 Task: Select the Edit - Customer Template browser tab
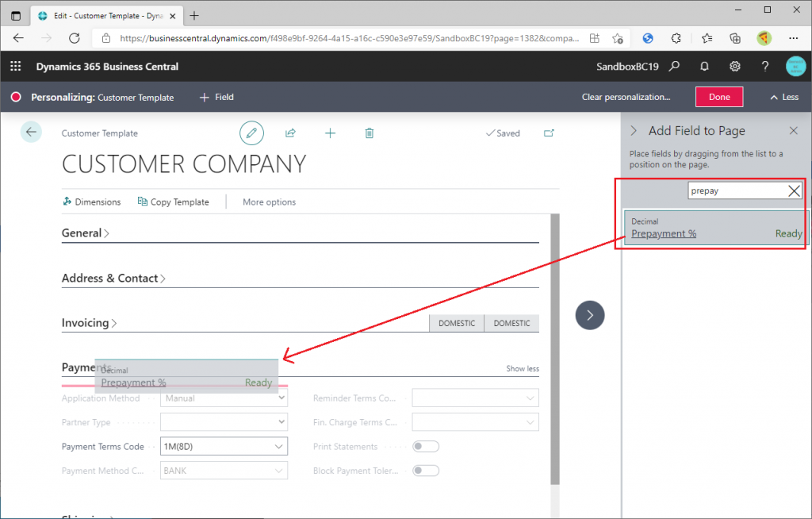(x=108, y=16)
